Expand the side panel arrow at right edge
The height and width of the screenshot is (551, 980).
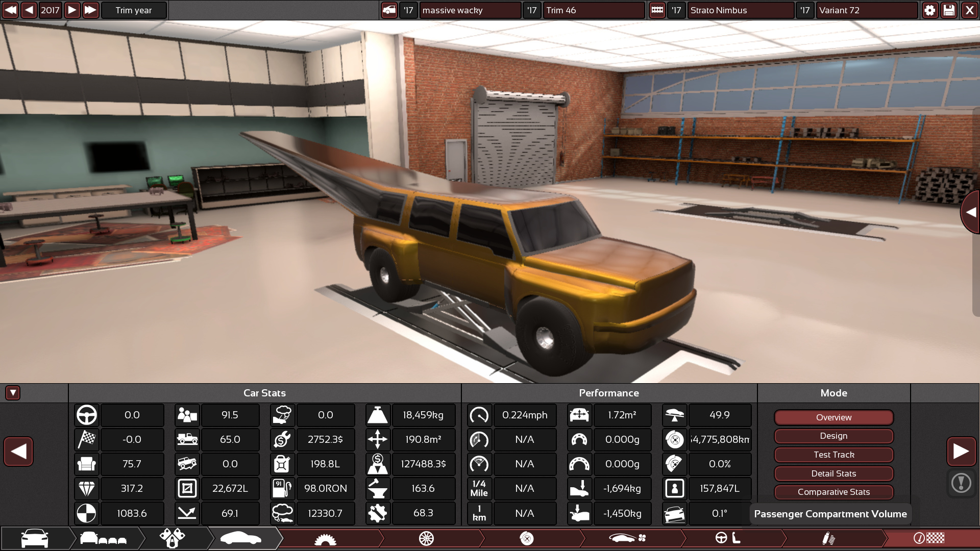click(971, 212)
